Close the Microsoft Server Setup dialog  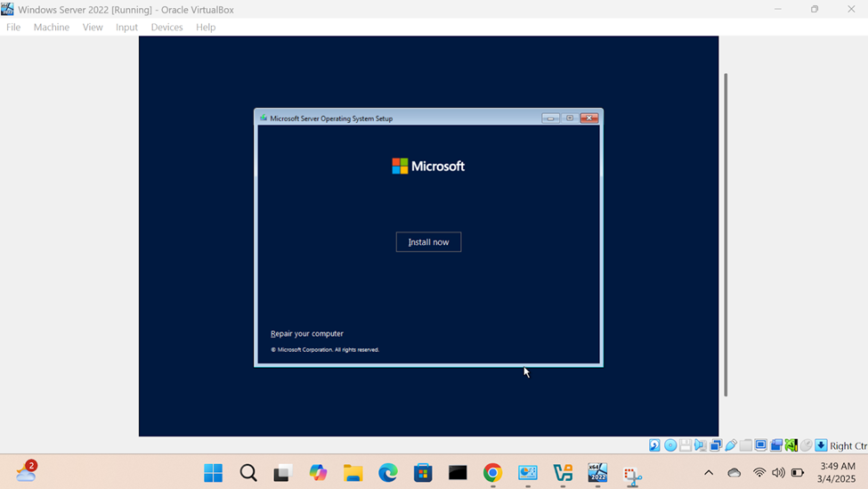pos(589,118)
